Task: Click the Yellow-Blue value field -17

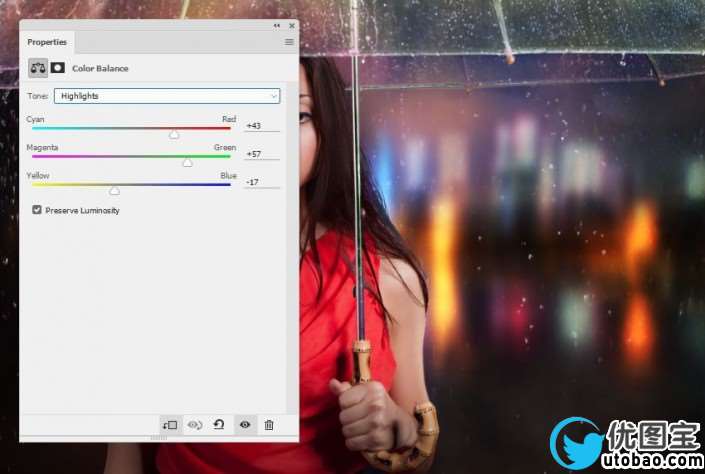Action: [262, 182]
